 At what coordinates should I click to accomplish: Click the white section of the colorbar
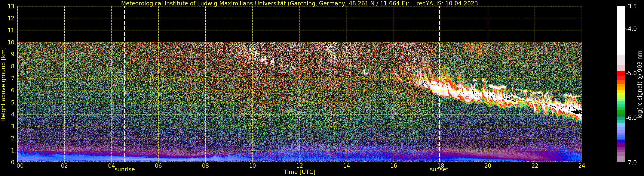621,31
